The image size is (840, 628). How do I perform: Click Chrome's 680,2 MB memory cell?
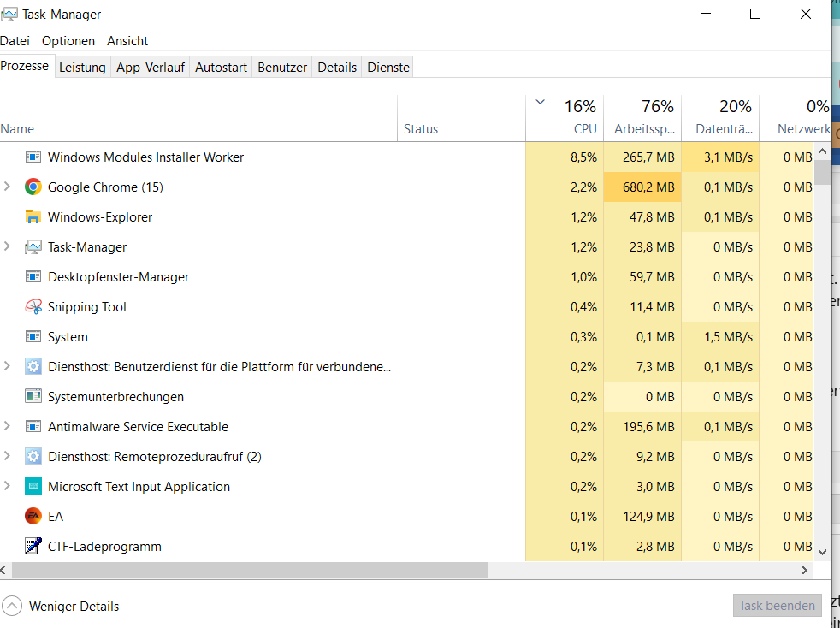tap(643, 187)
